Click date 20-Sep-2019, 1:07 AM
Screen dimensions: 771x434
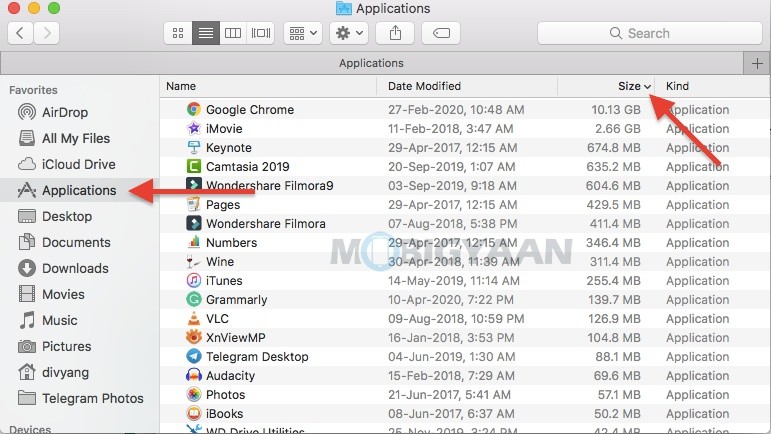pyautogui.click(x=452, y=167)
